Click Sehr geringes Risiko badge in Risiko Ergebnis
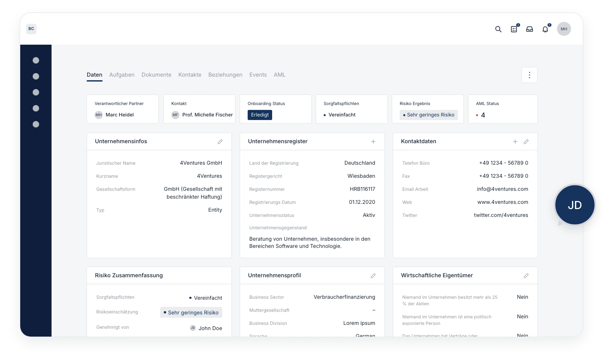The height and width of the screenshot is (364, 603). coord(429,115)
